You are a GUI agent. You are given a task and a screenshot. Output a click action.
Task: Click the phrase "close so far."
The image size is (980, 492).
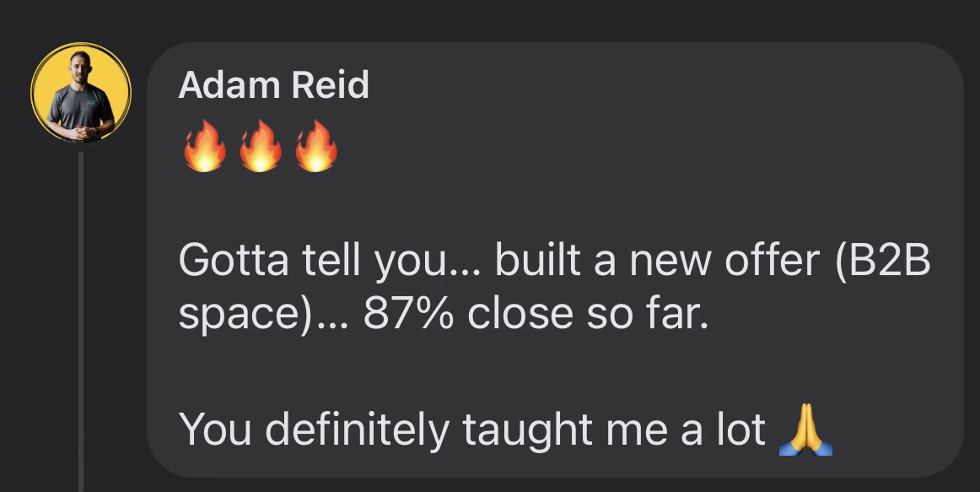click(584, 315)
